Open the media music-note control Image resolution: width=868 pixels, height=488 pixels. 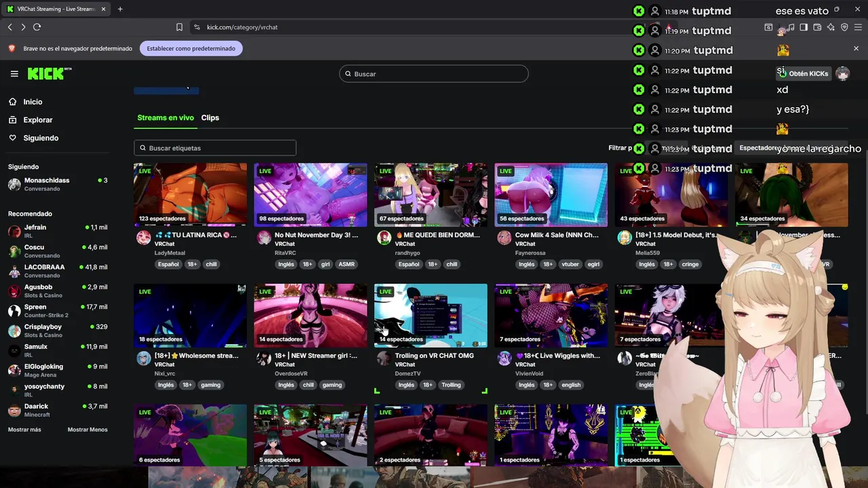pos(791,27)
